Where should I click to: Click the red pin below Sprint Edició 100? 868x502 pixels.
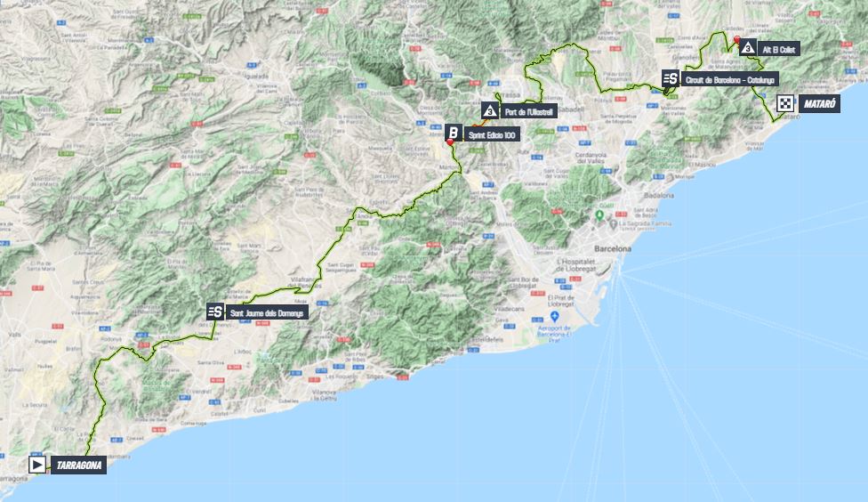tap(450, 142)
